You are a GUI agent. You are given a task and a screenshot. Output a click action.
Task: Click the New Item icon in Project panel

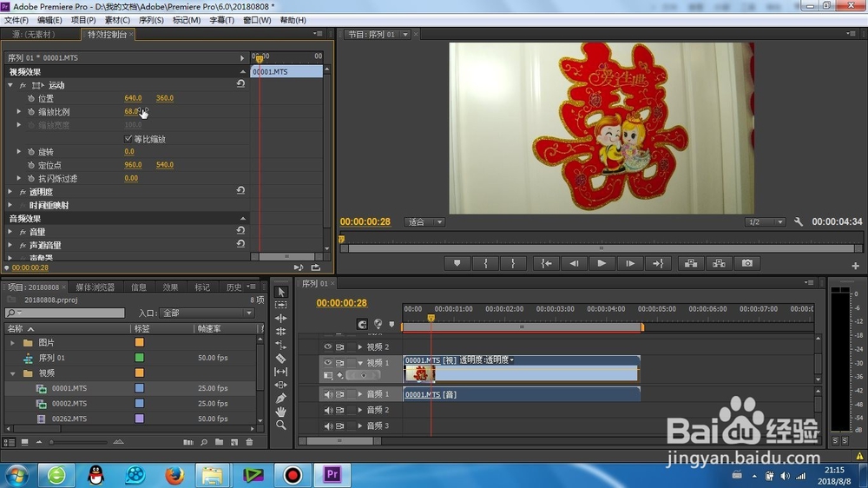[234, 442]
